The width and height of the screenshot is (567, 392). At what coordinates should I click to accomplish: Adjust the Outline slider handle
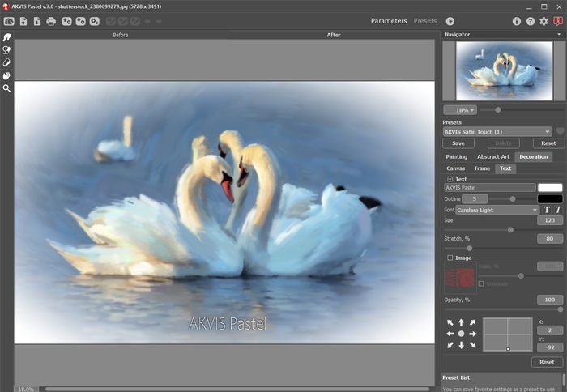(513, 199)
